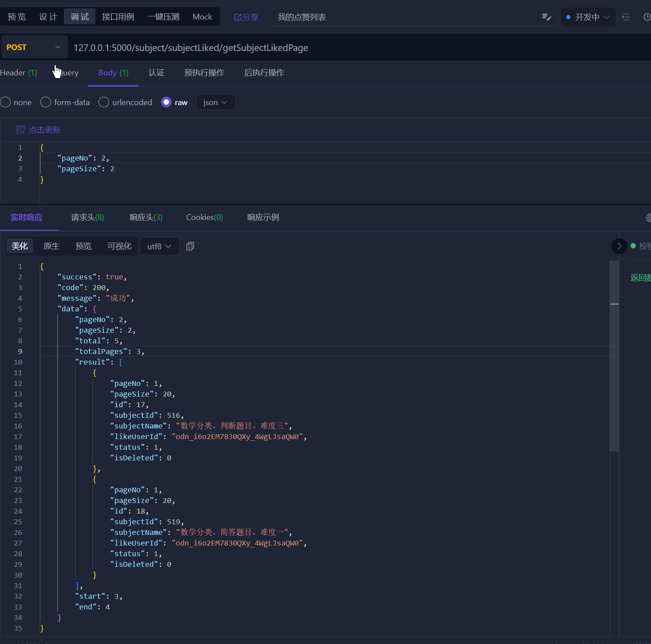Open the 接口用例 tab
This screenshot has width=651, height=644.
coord(118,17)
